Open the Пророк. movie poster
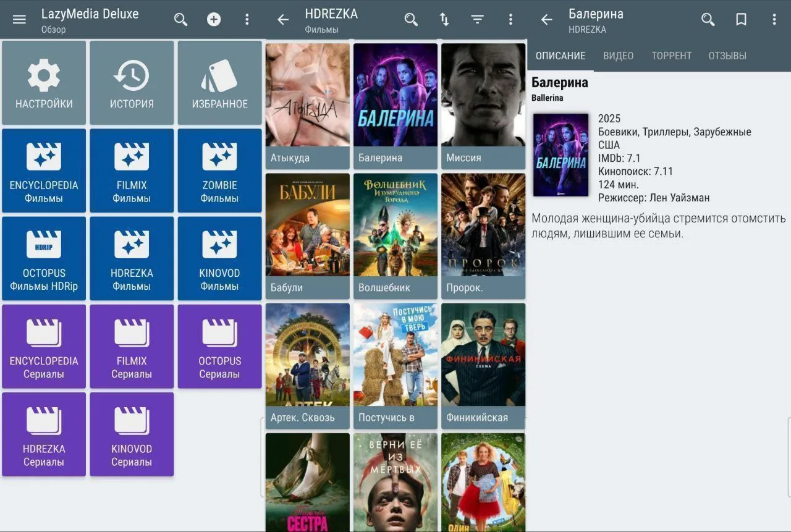Screen dimensions: 791x532 tap(483, 236)
